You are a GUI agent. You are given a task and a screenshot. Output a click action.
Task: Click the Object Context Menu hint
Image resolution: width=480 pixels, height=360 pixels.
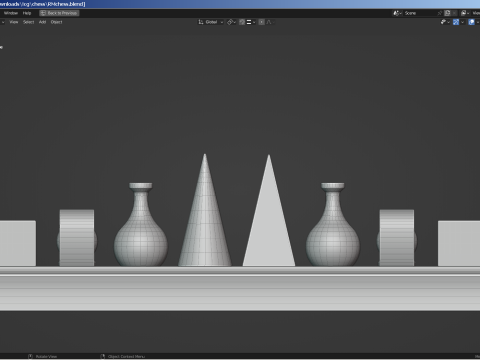[x=123, y=356]
